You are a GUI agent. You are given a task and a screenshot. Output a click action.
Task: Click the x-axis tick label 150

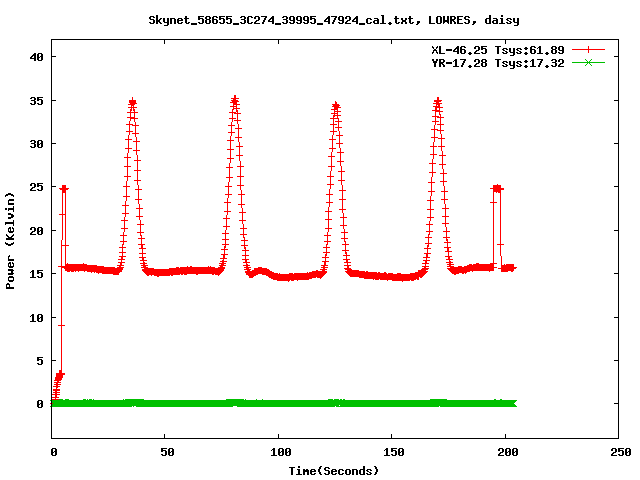pos(394,452)
